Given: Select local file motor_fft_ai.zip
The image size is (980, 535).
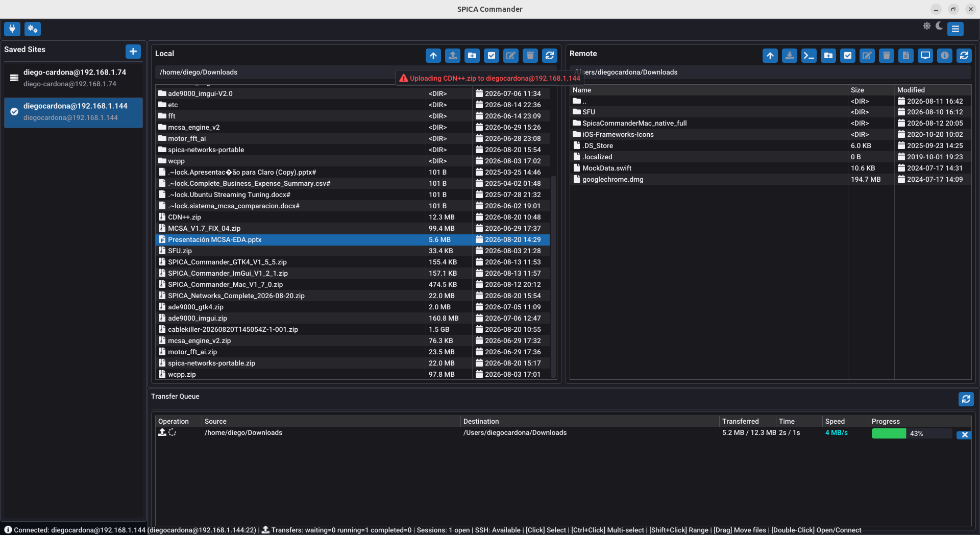Looking at the screenshot, I should pos(353,352).
